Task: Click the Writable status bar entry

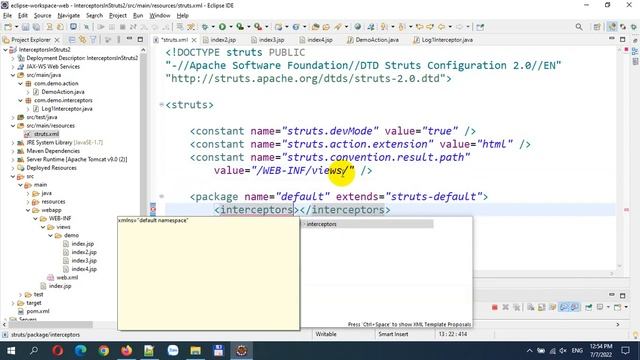Action: (x=326, y=334)
